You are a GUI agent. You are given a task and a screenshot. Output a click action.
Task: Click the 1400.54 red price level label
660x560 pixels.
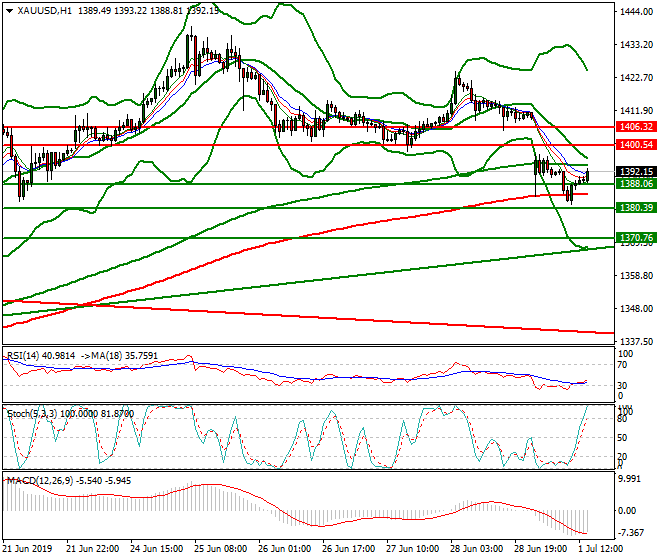click(x=636, y=145)
